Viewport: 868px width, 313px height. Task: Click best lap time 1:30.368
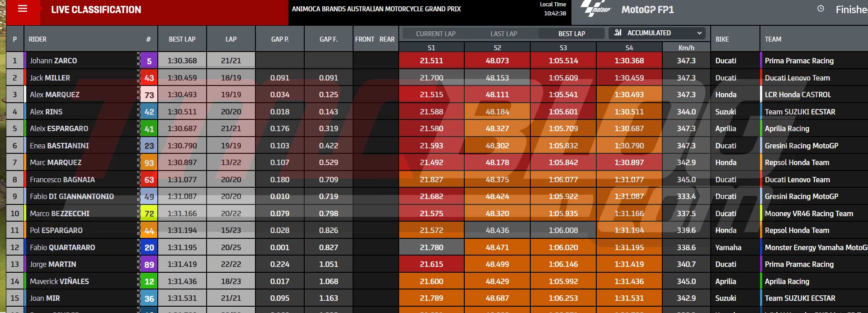click(182, 61)
